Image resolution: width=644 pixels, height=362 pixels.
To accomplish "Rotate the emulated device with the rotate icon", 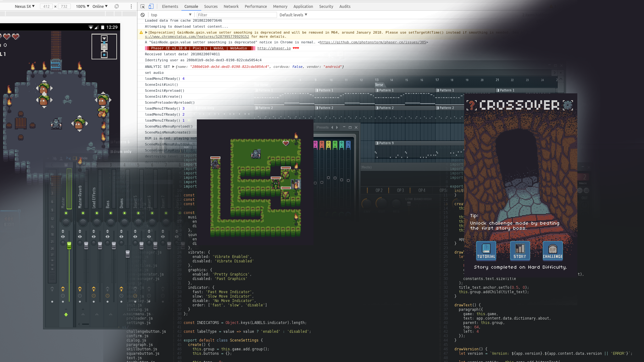I will point(117,6).
